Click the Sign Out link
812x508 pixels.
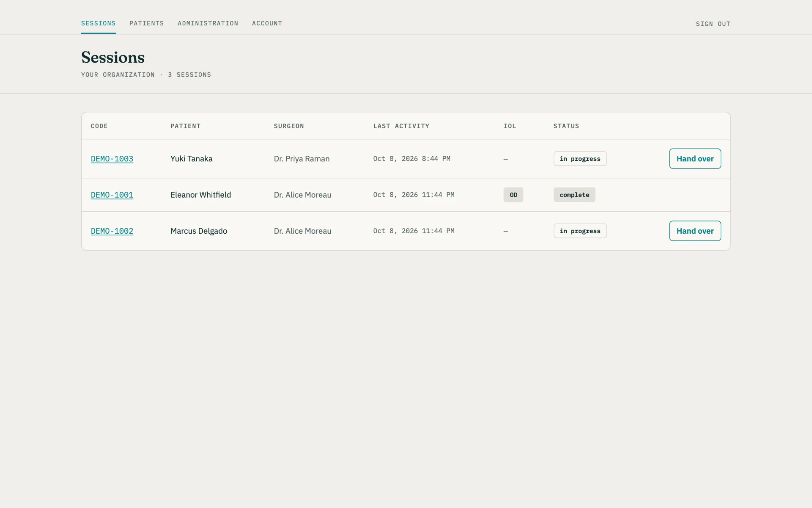[x=713, y=24]
